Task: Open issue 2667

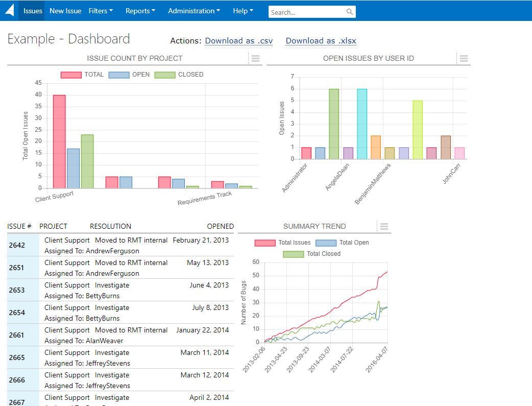Action: pyautogui.click(x=17, y=402)
